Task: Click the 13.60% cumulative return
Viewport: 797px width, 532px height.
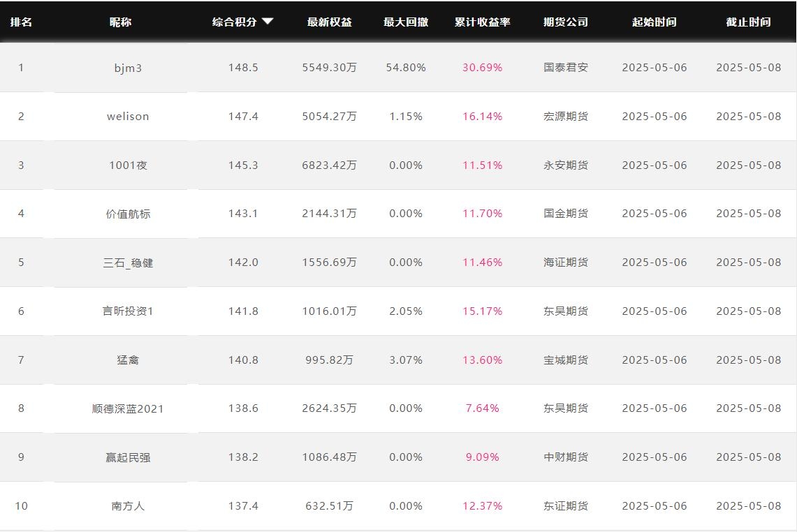Action: (483, 360)
